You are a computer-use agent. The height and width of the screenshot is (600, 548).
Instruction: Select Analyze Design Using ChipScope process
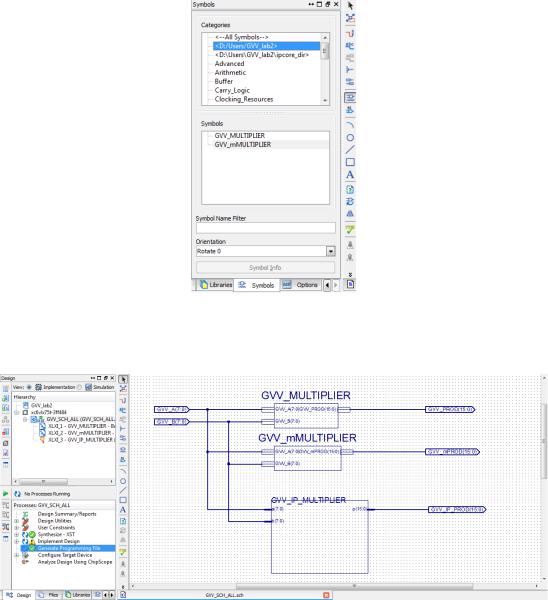click(75, 562)
